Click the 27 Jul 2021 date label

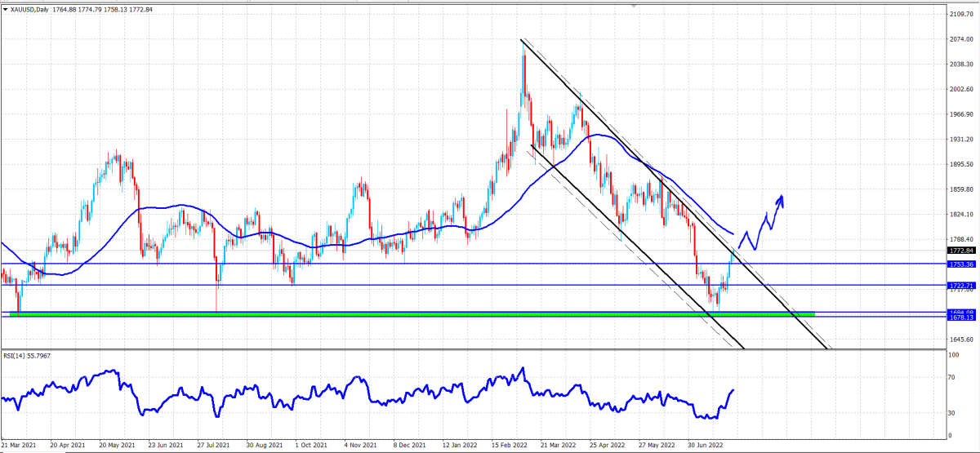tap(212, 446)
